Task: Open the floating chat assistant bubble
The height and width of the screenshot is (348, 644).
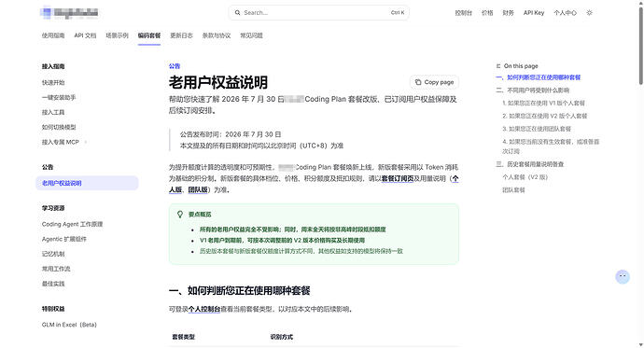Action: 623,276
